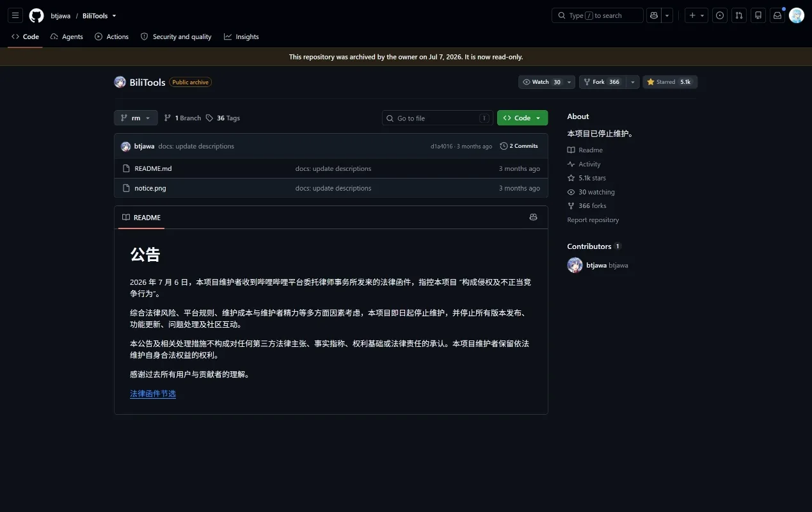Image resolution: width=812 pixels, height=512 pixels.
Task: Open the pull requests icon in header
Action: 738,15
